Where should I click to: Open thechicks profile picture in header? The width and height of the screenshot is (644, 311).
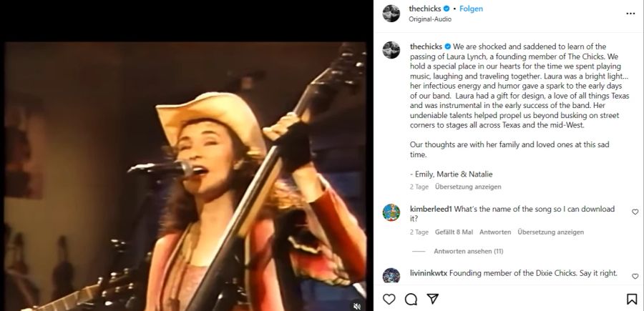coord(391,13)
